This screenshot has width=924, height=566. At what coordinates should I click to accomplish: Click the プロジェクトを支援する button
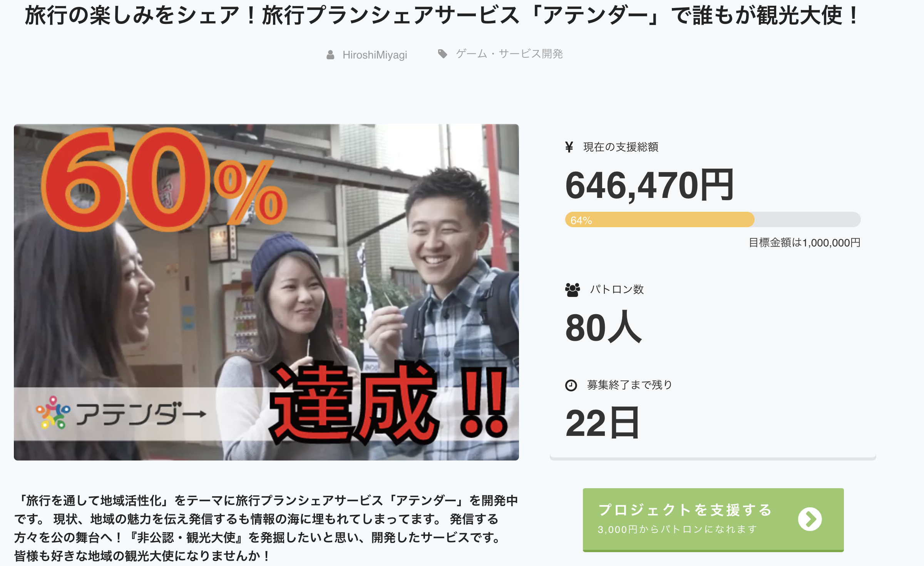pyautogui.click(x=713, y=520)
